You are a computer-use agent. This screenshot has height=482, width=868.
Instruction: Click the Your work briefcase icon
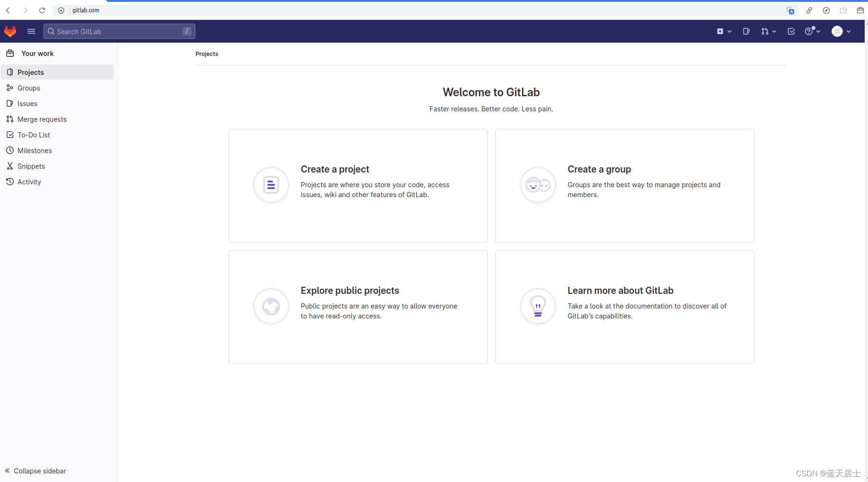(x=10, y=53)
